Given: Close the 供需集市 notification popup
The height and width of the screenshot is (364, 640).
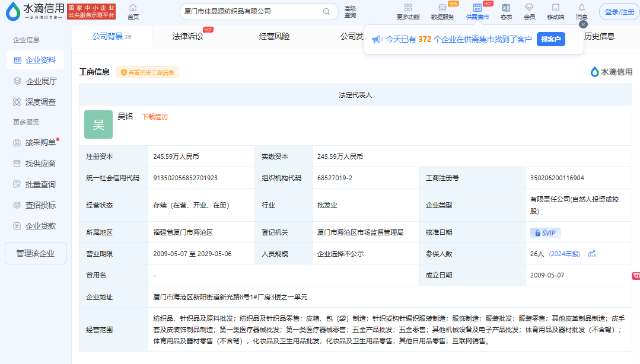Looking at the screenshot, I should point(583,24).
